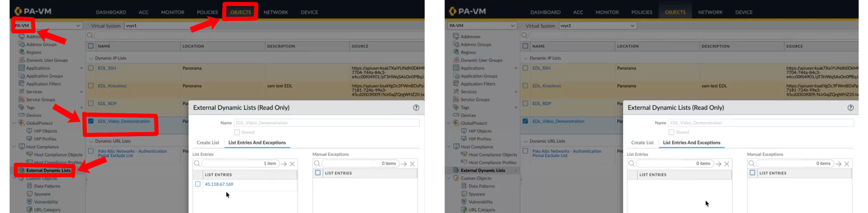This screenshot has width=868, height=213.
Task: Open the EDL_Knocknoc link in left screenshot
Action: coord(112,86)
